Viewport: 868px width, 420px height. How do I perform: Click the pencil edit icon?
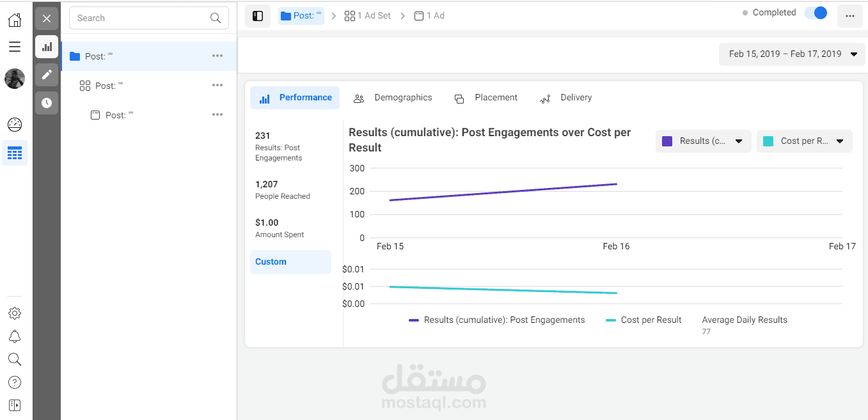point(47,75)
